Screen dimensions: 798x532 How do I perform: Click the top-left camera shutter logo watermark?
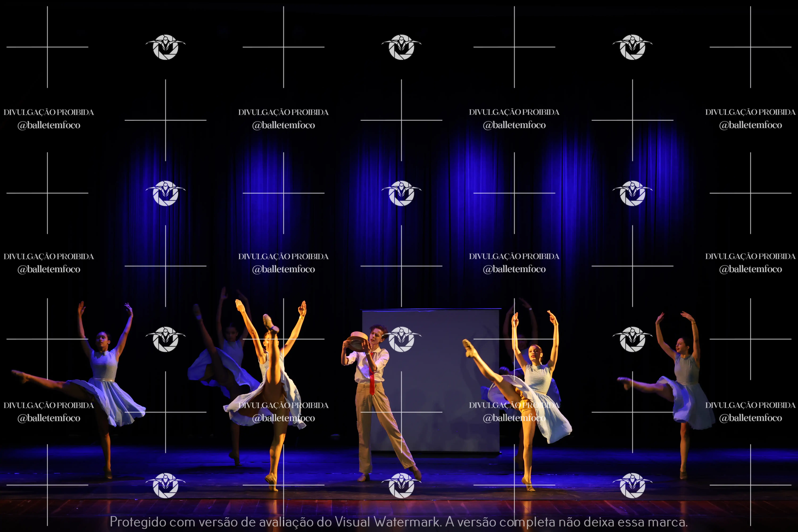coord(166,47)
